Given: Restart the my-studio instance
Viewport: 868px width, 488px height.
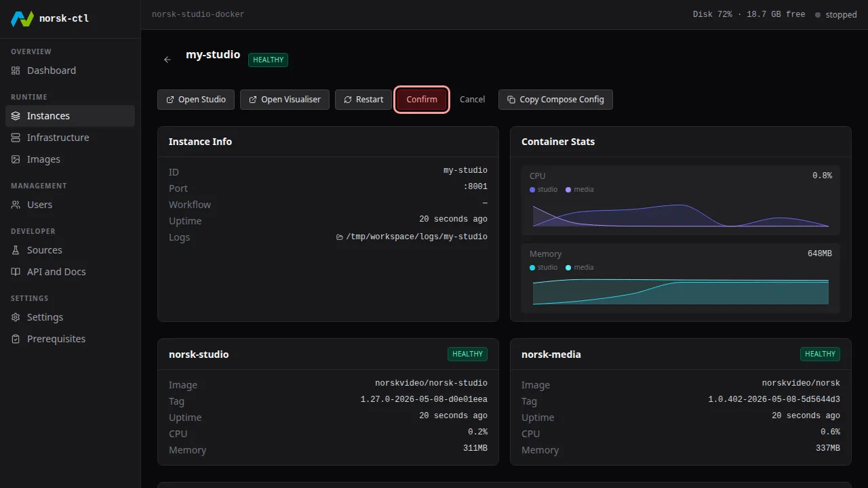Looking at the screenshot, I should tap(363, 100).
